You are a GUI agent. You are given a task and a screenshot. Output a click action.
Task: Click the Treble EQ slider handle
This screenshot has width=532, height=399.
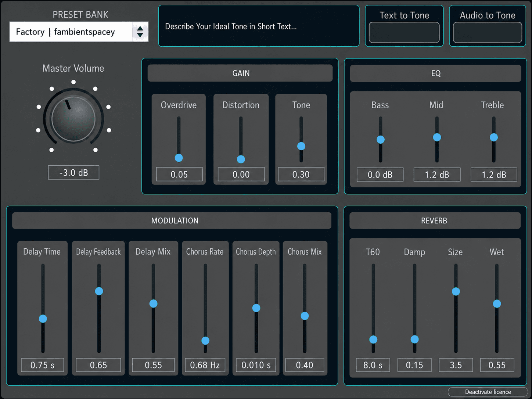pyautogui.click(x=494, y=137)
